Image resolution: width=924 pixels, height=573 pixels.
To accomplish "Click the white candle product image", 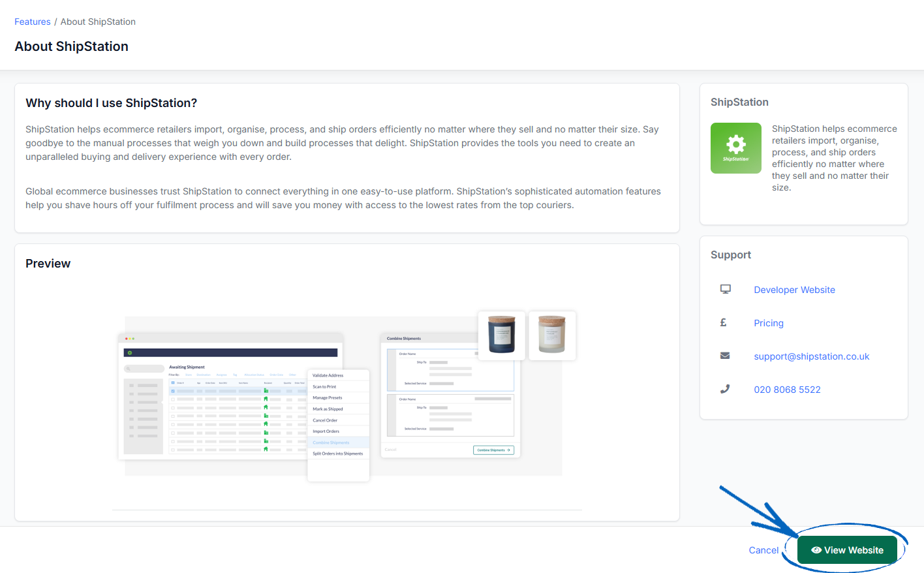I will 552,335.
